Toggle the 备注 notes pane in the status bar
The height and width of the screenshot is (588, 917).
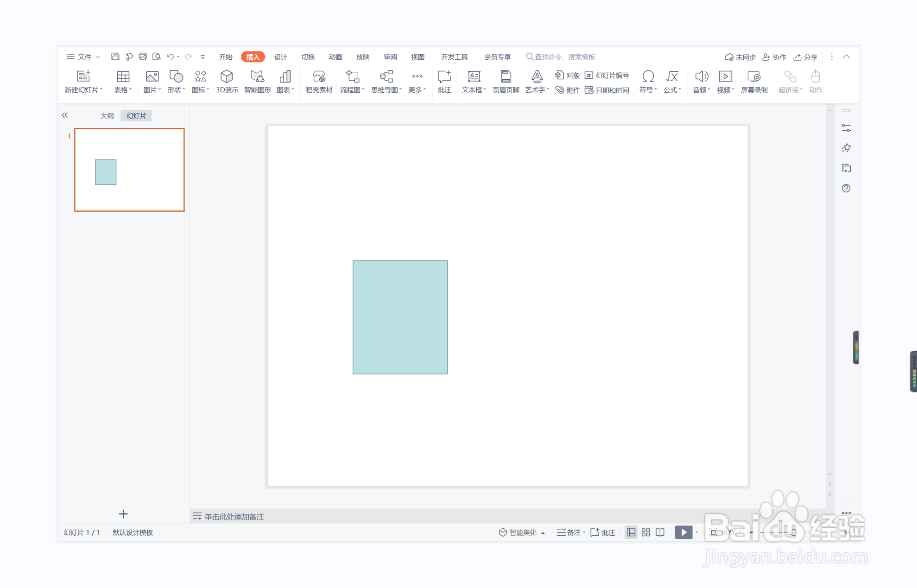570,532
